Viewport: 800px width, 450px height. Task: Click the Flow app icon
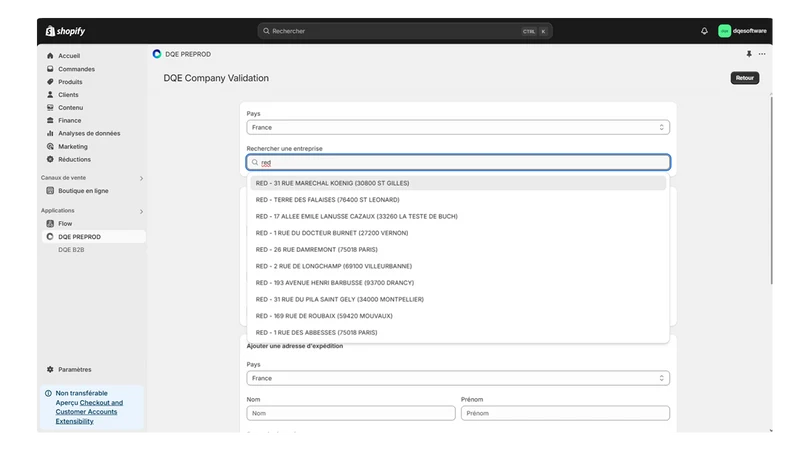tap(50, 223)
